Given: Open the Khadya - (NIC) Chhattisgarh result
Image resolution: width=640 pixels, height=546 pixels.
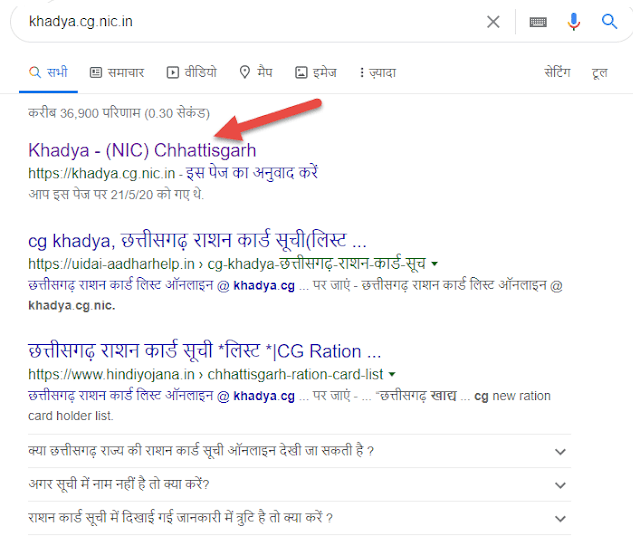Looking at the screenshot, I should coord(144,152).
